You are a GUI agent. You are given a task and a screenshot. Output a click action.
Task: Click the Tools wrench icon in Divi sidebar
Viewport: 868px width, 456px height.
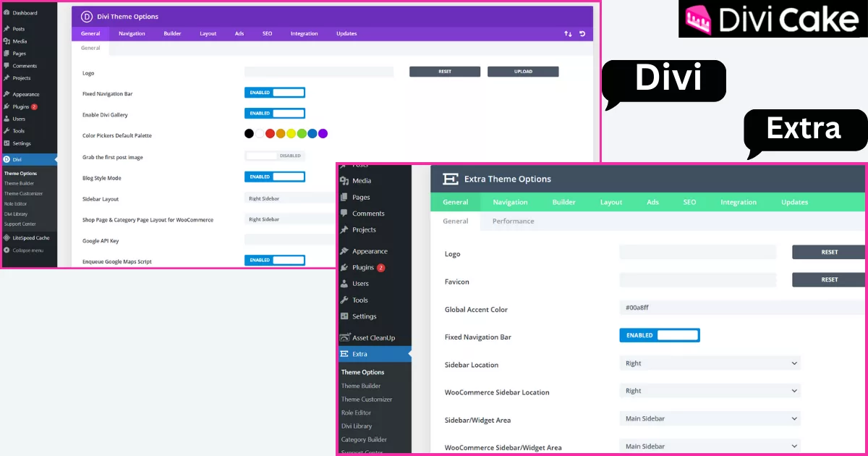coord(7,131)
